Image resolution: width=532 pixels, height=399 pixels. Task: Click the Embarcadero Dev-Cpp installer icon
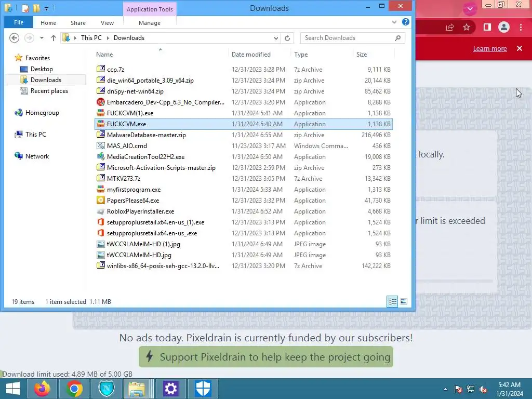(x=100, y=102)
